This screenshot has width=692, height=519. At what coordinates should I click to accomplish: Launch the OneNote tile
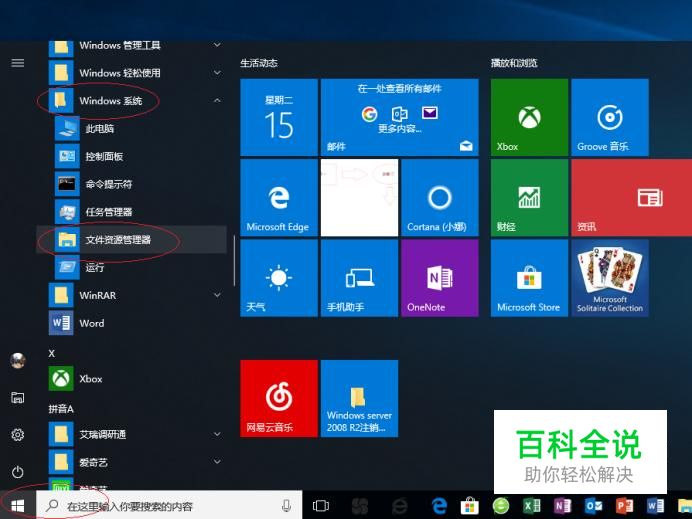(x=440, y=278)
